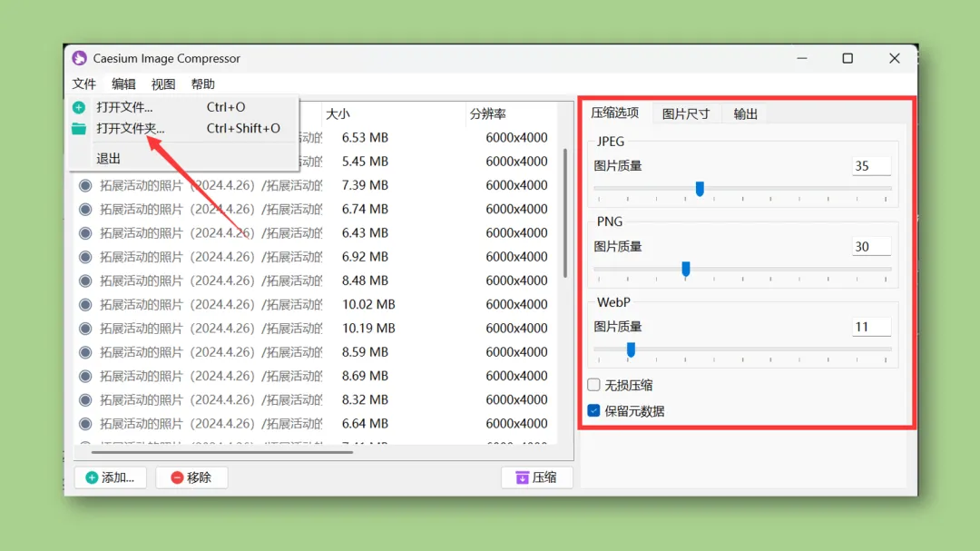Open the 帮助 menu

[x=202, y=84]
